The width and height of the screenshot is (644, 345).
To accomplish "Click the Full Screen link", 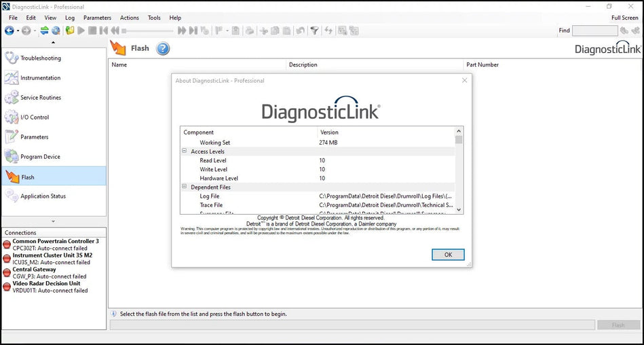I will pos(624,18).
